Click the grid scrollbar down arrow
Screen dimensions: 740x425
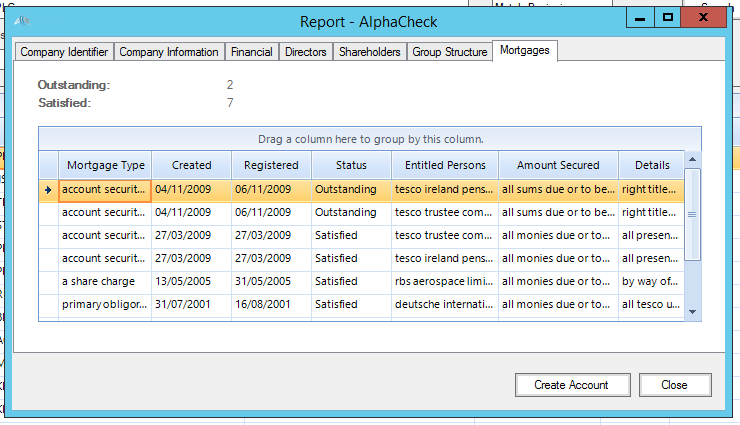click(692, 312)
